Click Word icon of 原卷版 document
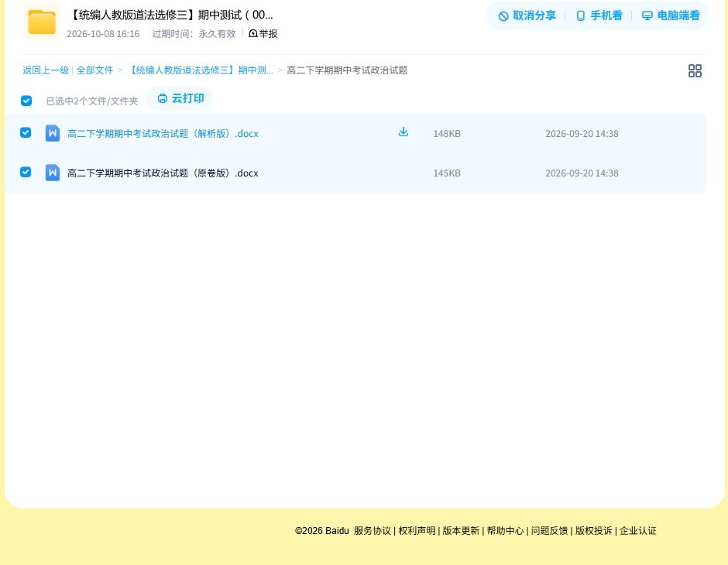Screen dimensions: 728x565 pyautogui.click(x=53, y=173)
